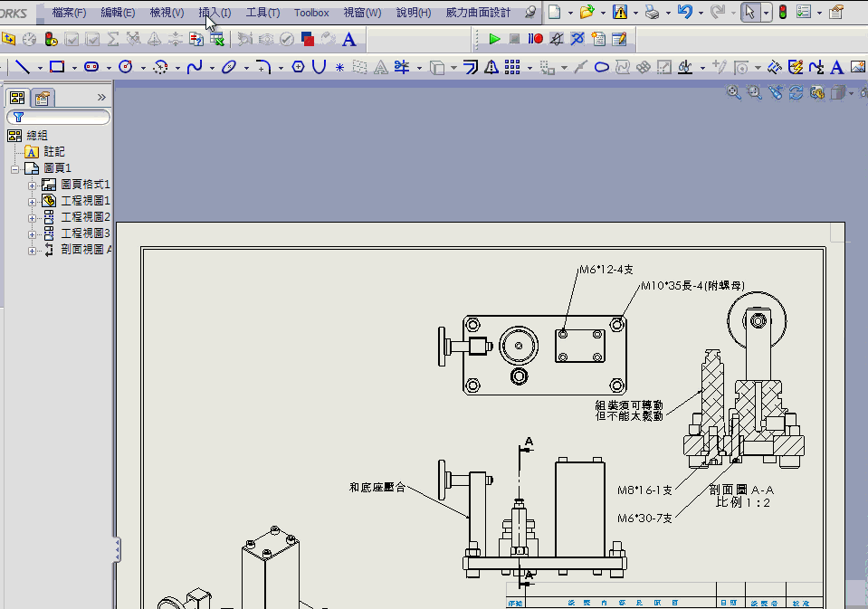The height and width of the screenshot is (609, 868).
Task: Select the Ellipse sketch tool
Action: [228, 66]
